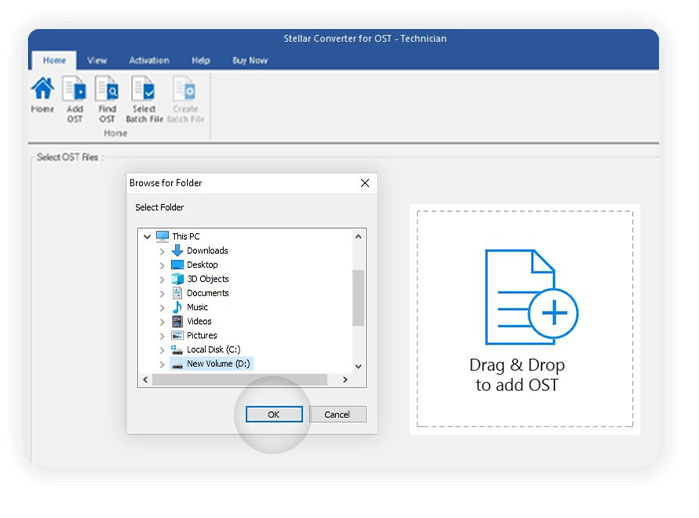Screen dimensions: 699x518
Task: Expand the Pictures folder node
Action: pos(162,336)
